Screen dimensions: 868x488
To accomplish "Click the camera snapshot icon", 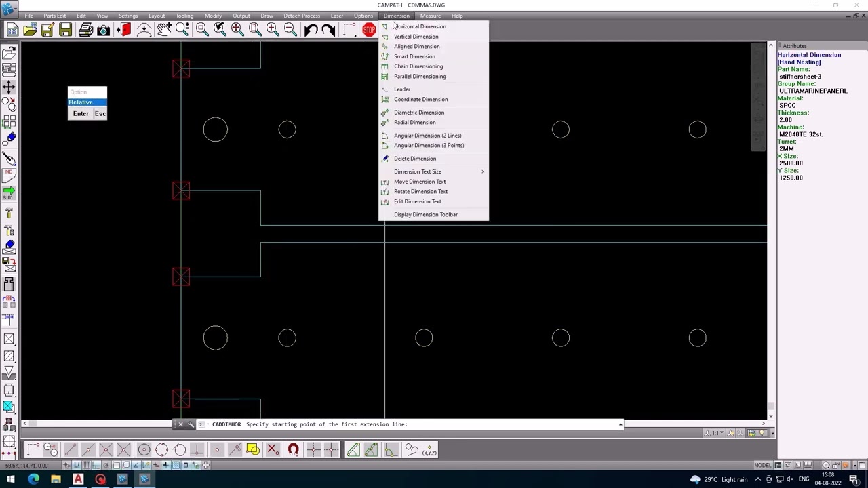I will point(103,29).
